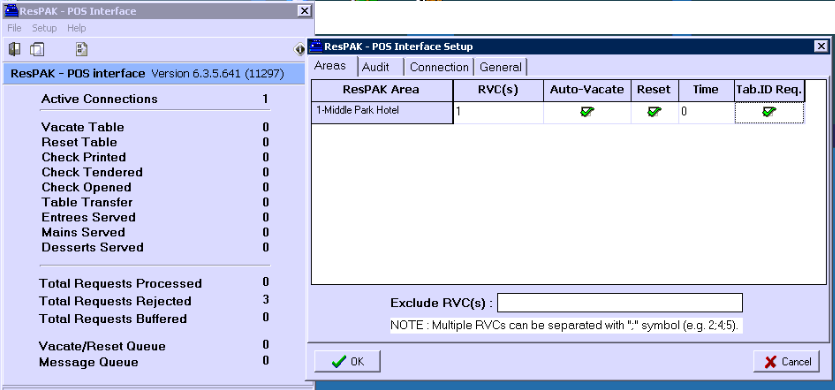Select the RVC(s) cell containing 1
The width and height of the screenshot is (835, 390).
[498, 112]
